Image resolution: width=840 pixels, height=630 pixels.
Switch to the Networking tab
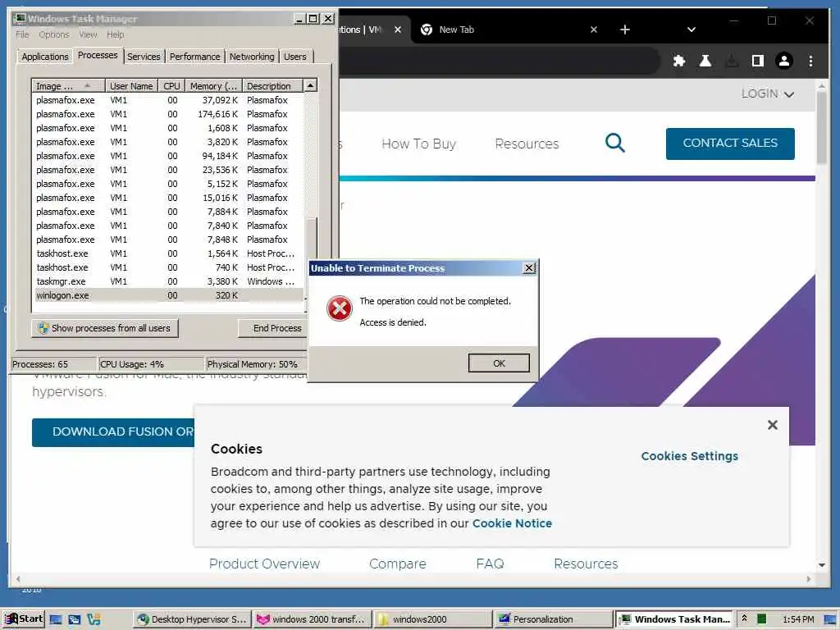click(252, 57)
